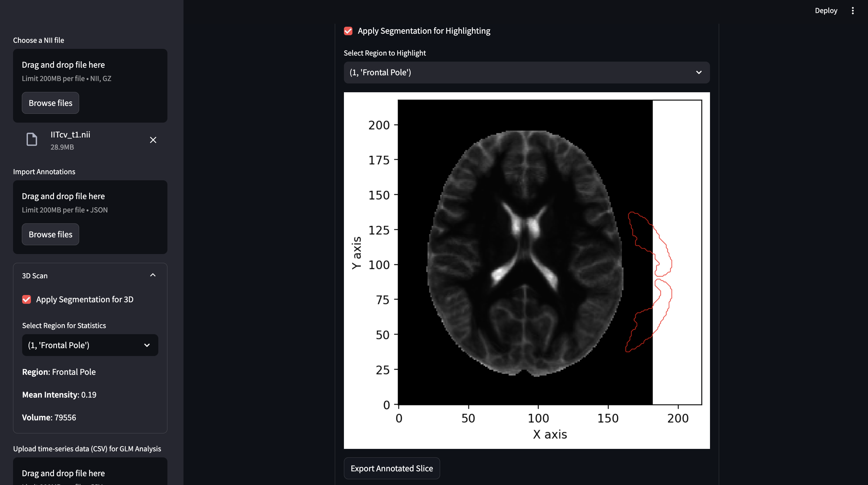Click Browse files for NII upload
The height and width of the screenshot is (485, 868).
50,103
